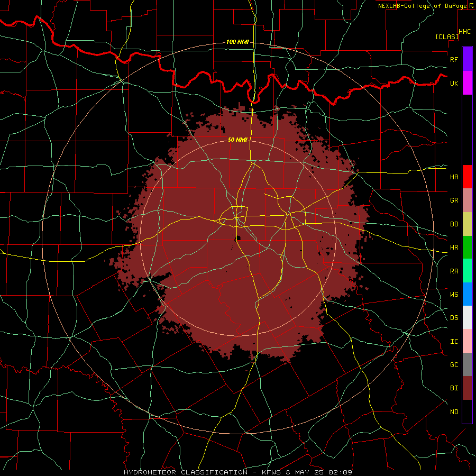Click the purple RF color swatch
The width and height of the screenshot is (476, 476).
point(467,59)
